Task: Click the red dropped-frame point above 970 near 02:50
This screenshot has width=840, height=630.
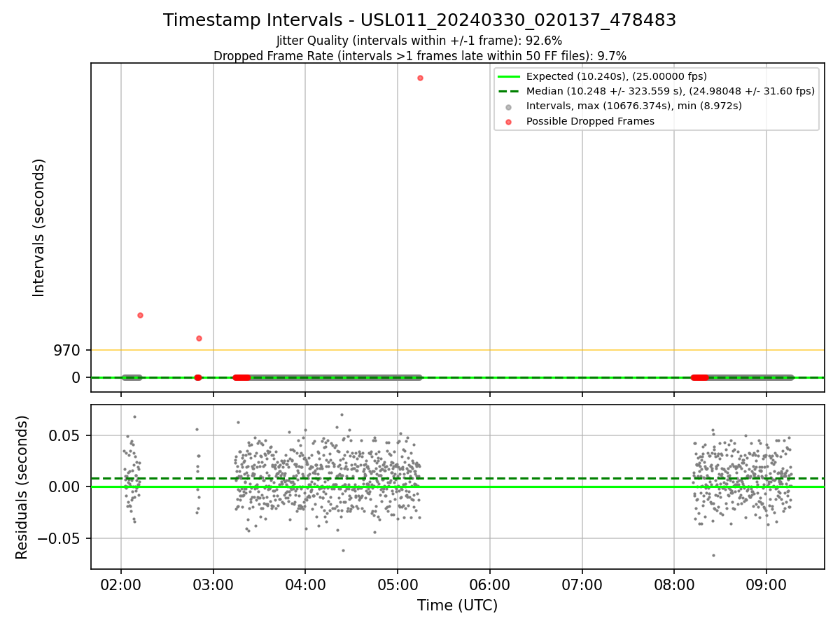Action: [x=199, y=338]
